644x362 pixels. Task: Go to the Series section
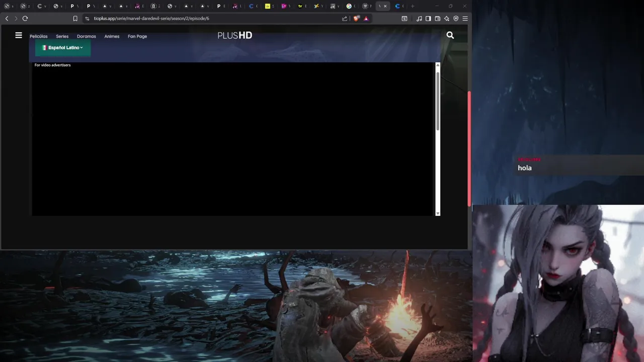pos(62,36)
